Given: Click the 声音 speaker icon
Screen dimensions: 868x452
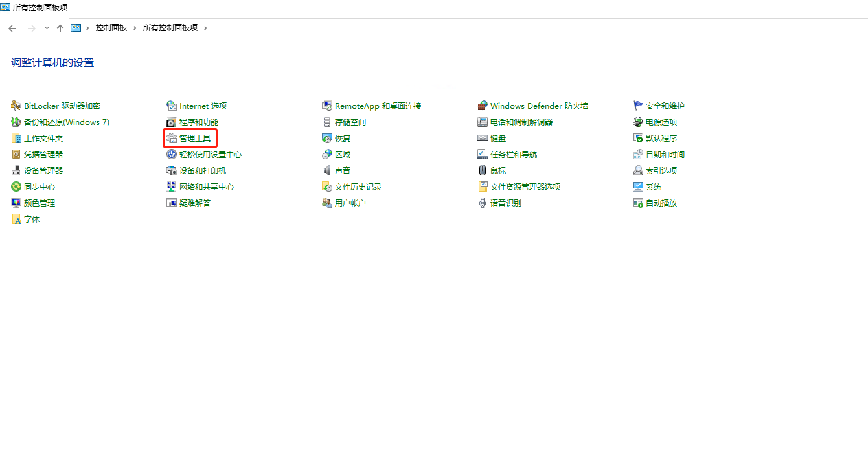Looking at the screenshot, I should 327,170.
